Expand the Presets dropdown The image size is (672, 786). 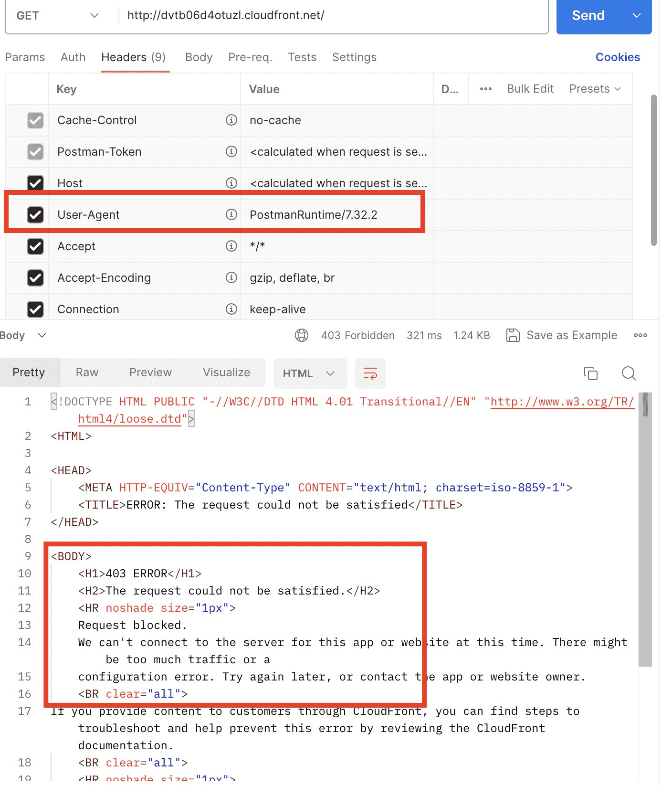(595, 89)
